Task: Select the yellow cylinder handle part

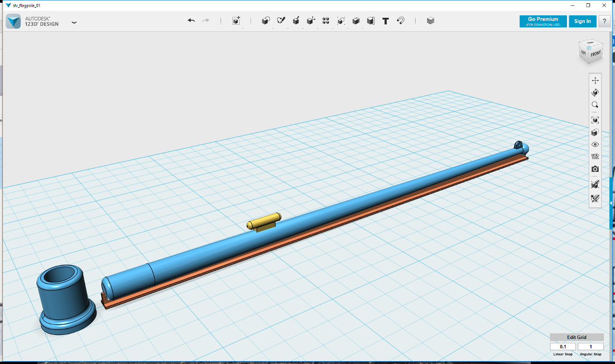Action: click(264, 221)
